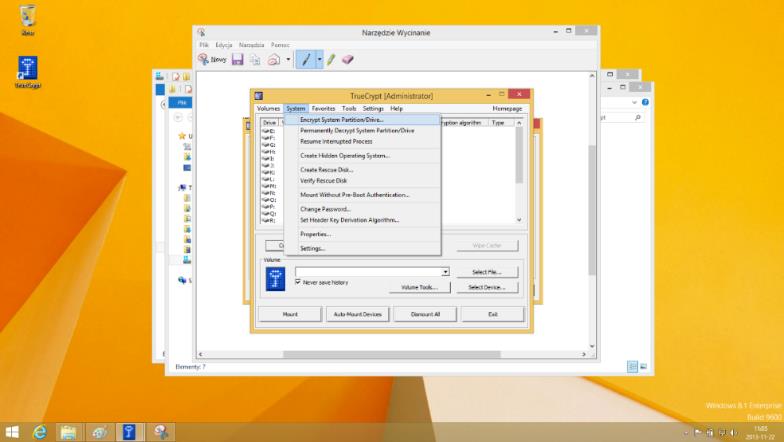Switch Explorer to details view icon

point(632,366)
